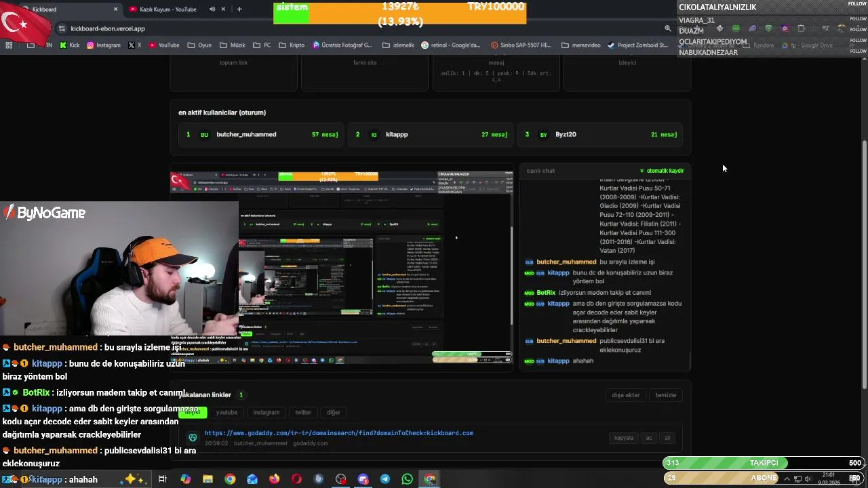Screen dimensions: 868x488
Task: Open the YouTube bookmark
Action: (x=163, y=45)
